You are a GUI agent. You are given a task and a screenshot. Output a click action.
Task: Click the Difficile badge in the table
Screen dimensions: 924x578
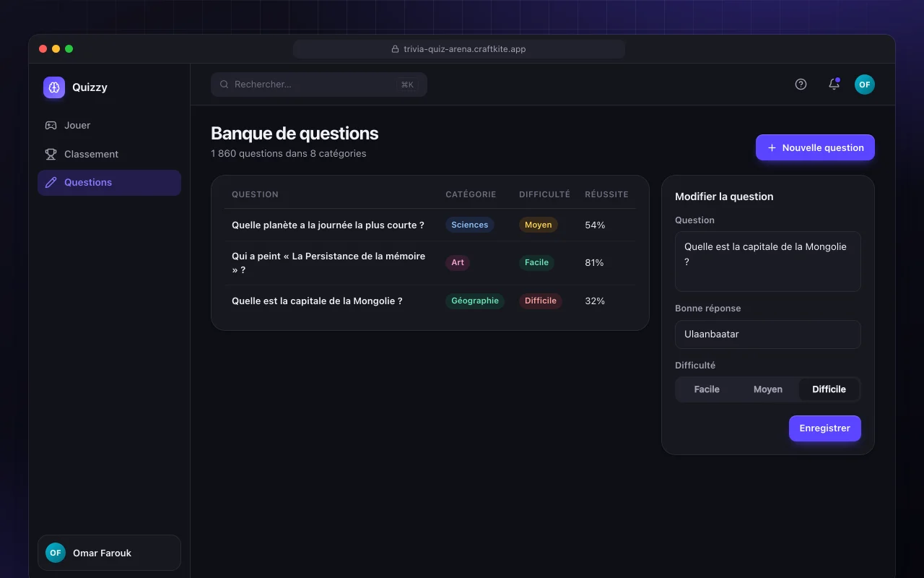click(541, 301)
